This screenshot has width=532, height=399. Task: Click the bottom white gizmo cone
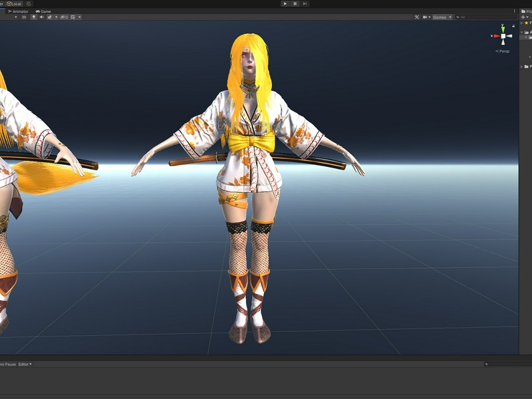503,42
